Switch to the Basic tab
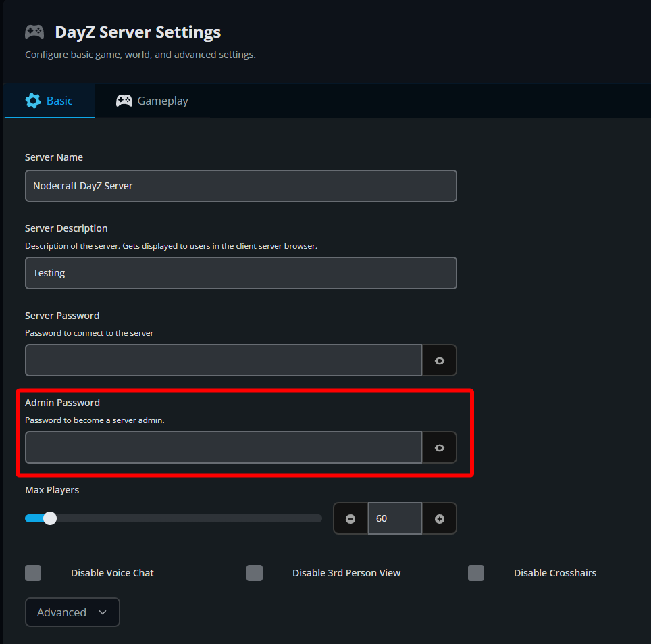The image size is (651, 644). (x=49, y=101)
